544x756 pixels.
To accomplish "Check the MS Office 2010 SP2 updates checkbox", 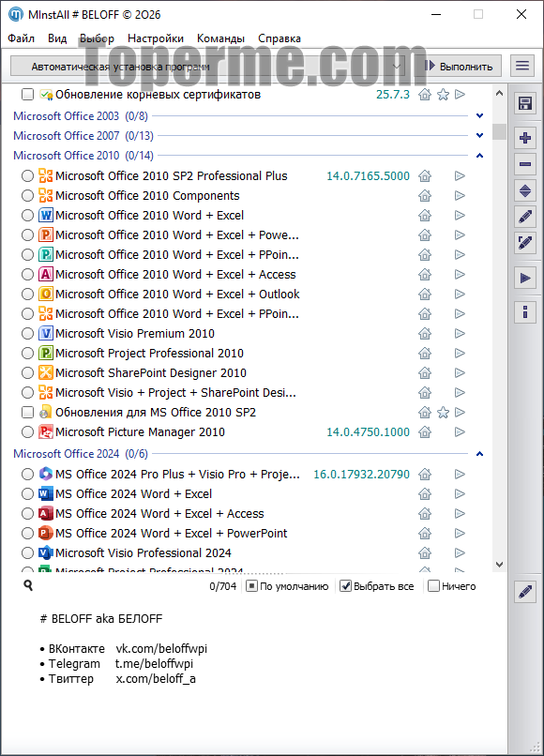I will coord(27,412).
